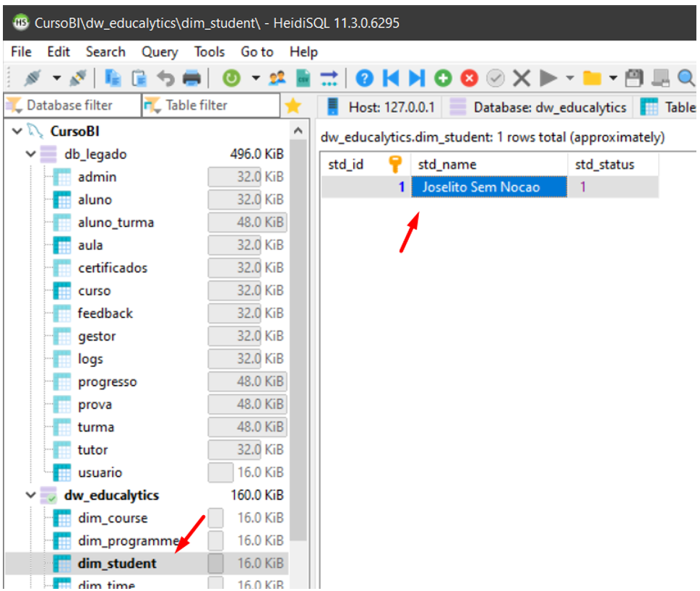This screenshot has width=700, height=591.
Task: Click the Save as snippet icon
Action: point(660,78)
